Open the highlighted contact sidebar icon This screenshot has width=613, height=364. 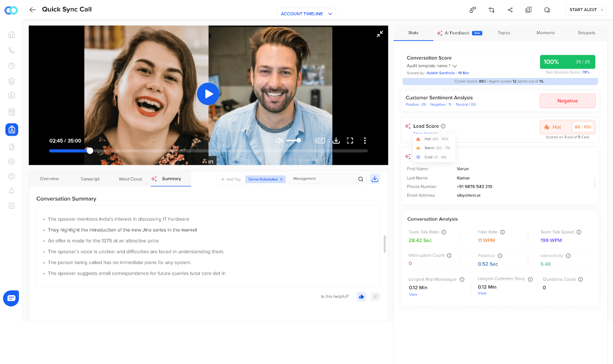pyautogui.click(x=11, y=130)
